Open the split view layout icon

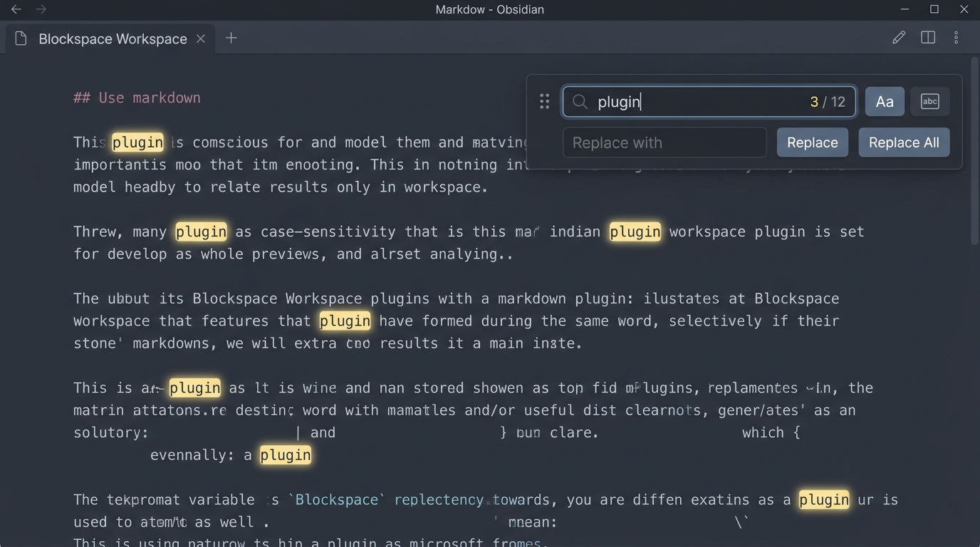pyautogui.click(x=928, y=38)
